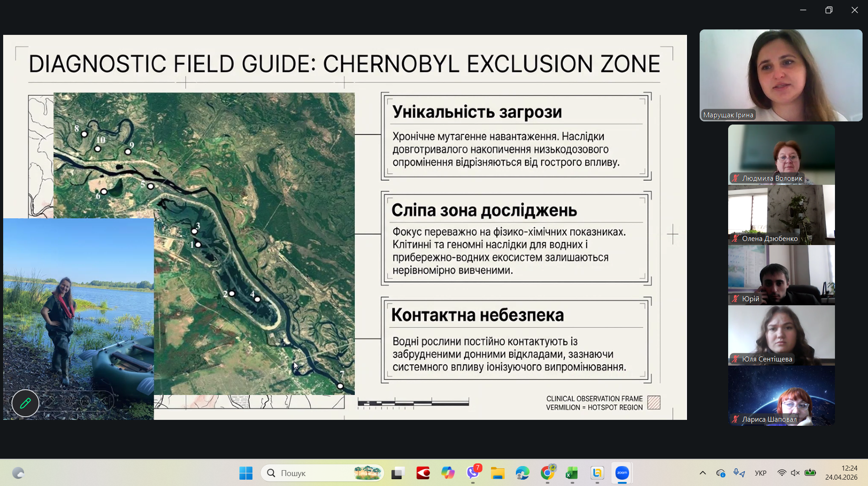The width and height of the screenshot is (868, 486).
Task: Open Google Chrome from the taskbar
Action: 548,473
